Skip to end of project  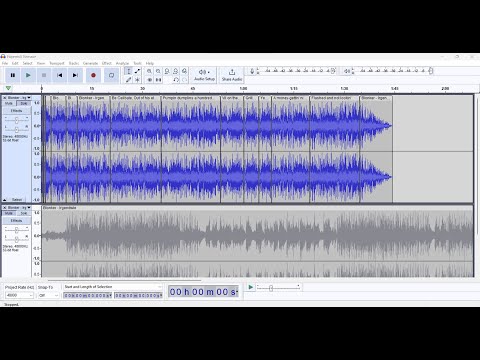75,75
